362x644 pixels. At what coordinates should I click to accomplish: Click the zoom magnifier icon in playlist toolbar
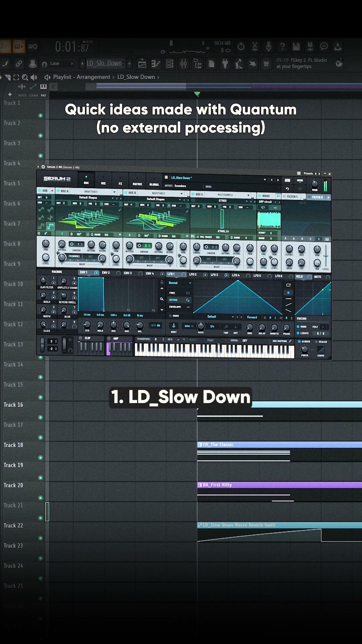coord(25,77)
